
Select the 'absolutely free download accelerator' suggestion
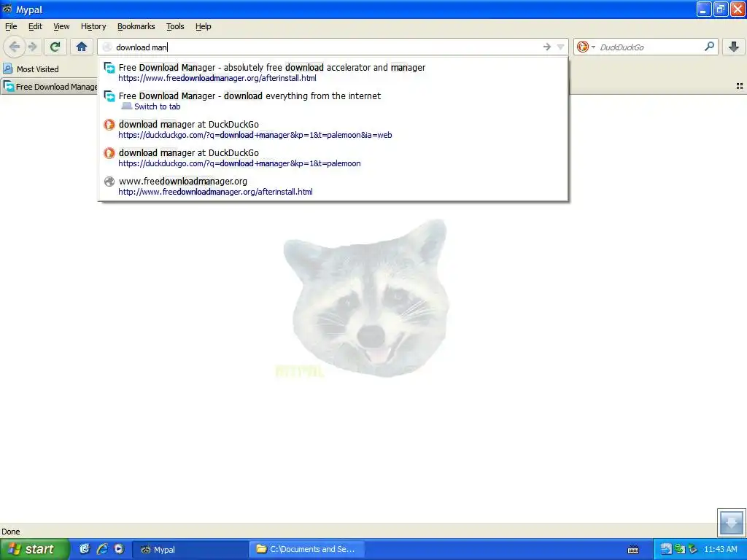tap(333, 72)
